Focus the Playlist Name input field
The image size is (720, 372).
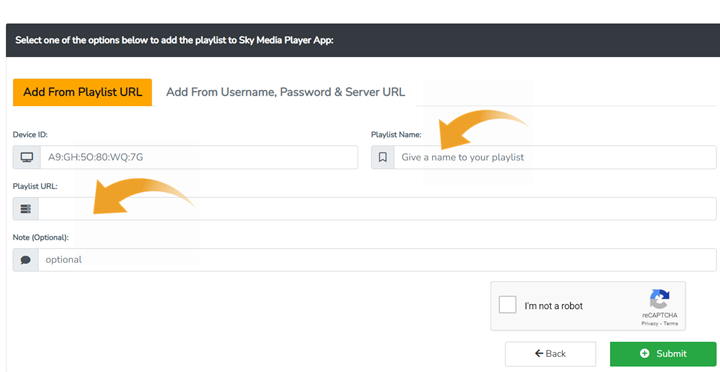pos(555,158)
